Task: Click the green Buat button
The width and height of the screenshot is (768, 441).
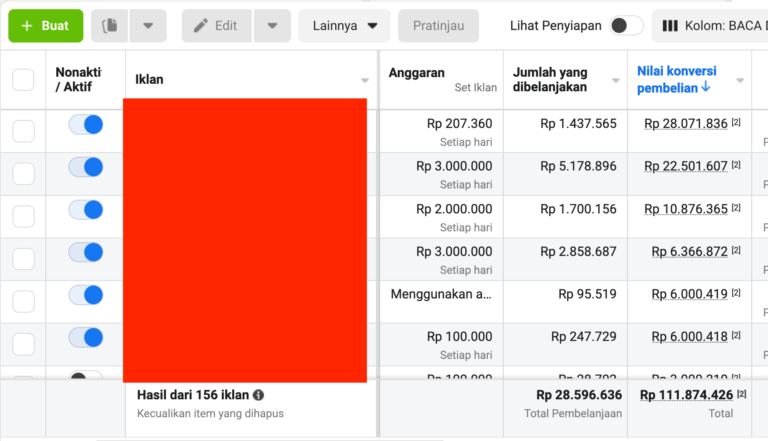Action: (x=46, y=25)
